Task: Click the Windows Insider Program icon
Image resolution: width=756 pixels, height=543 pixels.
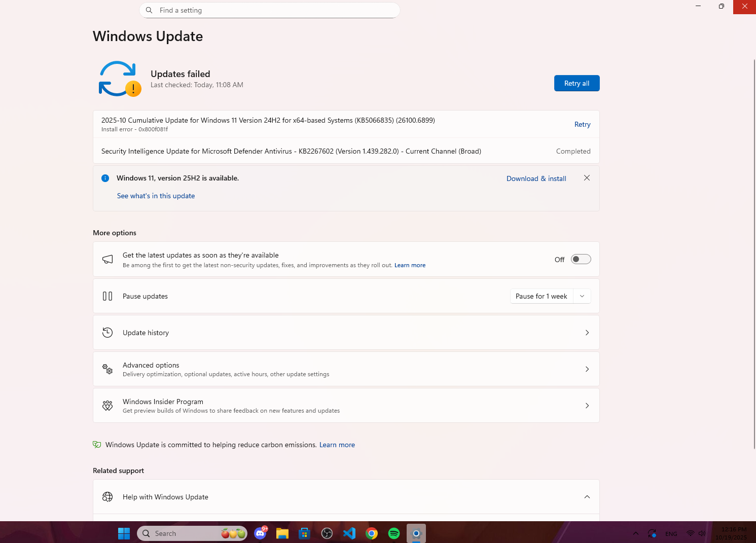Action: [107, 406]
